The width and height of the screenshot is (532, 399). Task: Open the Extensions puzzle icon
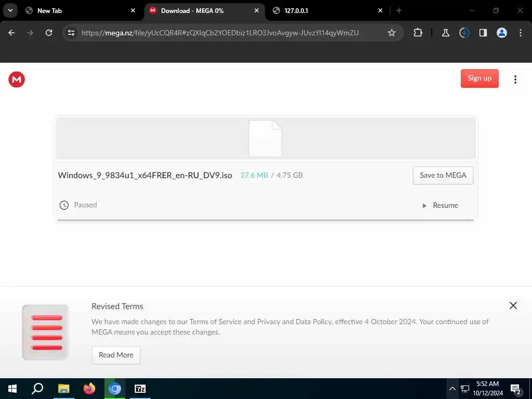(418, 33)
